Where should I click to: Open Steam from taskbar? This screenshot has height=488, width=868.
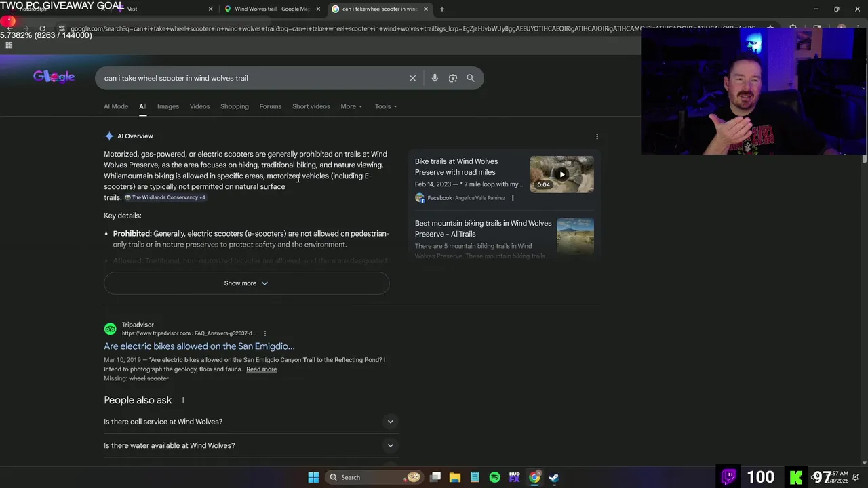(554, 477)
